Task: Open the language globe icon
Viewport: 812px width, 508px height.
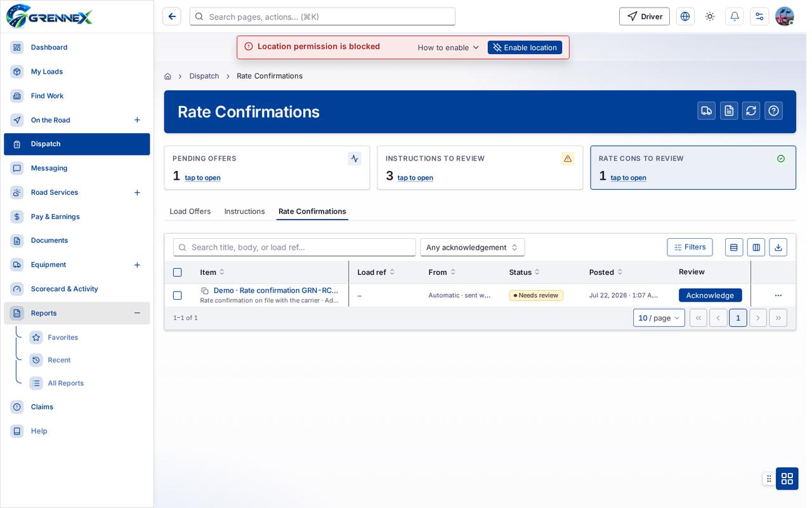Action: click(685, 17)
